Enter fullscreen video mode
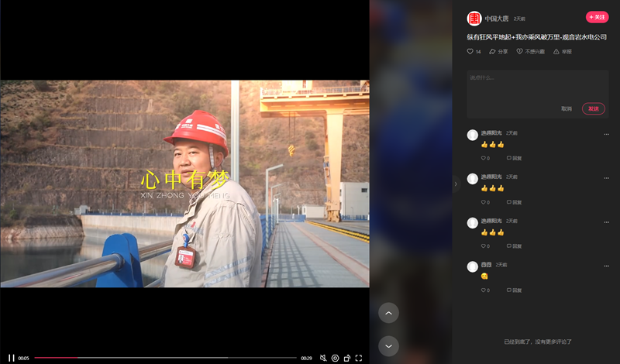Image resolution: width=620 pixels, height=364 pixels. click(359, 358)
